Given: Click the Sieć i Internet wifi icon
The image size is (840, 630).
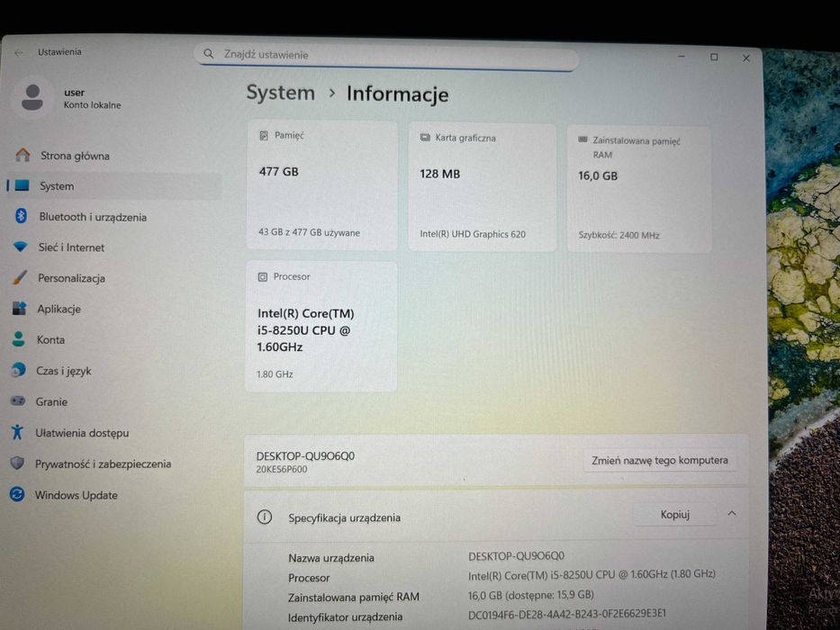Looking at the screenshot, I should 21,247.
